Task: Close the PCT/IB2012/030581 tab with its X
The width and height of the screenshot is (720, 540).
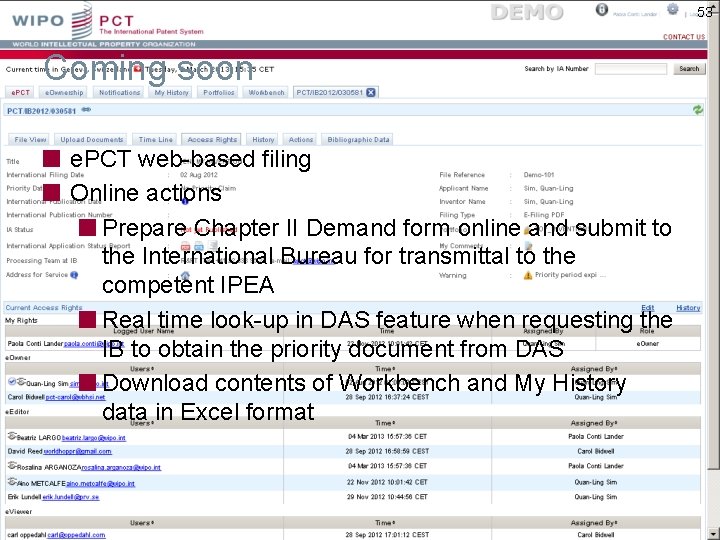Action: [371, 92]
